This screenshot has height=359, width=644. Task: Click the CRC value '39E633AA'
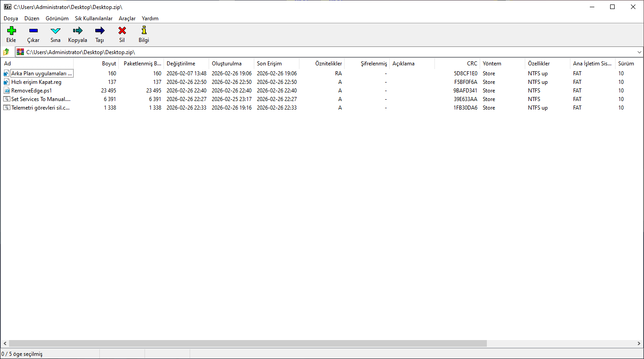[466, 99]
